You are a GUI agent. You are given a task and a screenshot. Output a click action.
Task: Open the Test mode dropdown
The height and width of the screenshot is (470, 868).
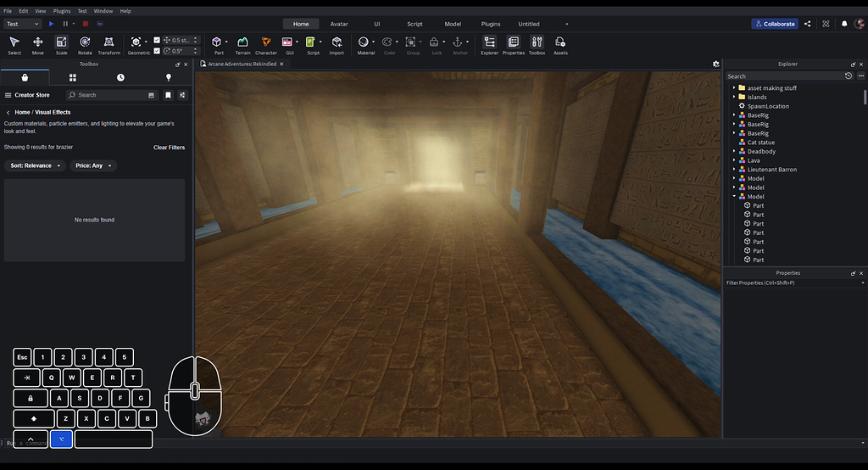click(x=23, y=24)
